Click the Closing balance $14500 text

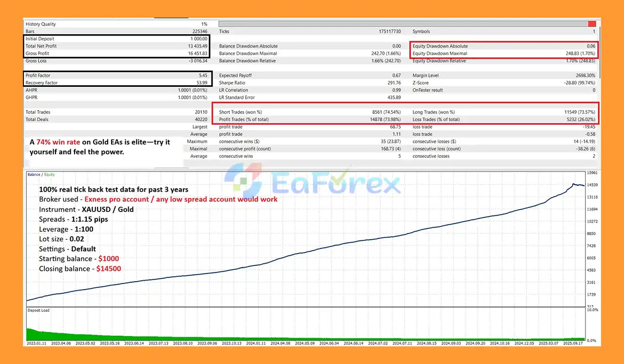(80, 269)
